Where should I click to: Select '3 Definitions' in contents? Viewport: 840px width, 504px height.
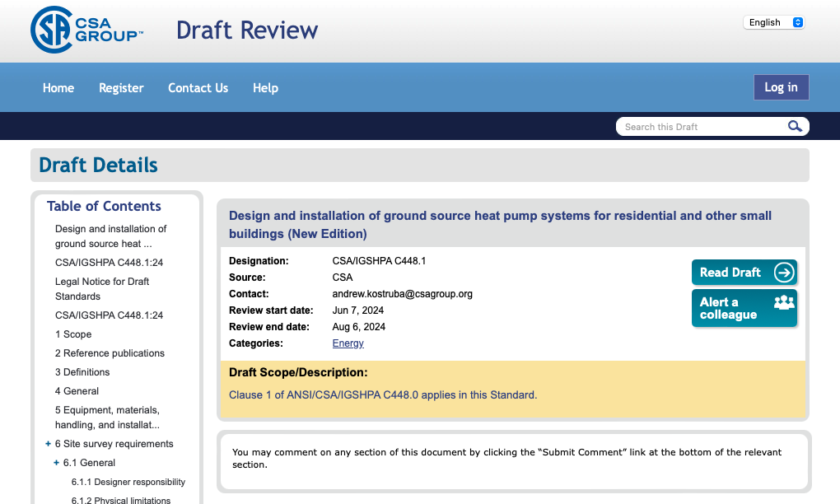point(82,372)
